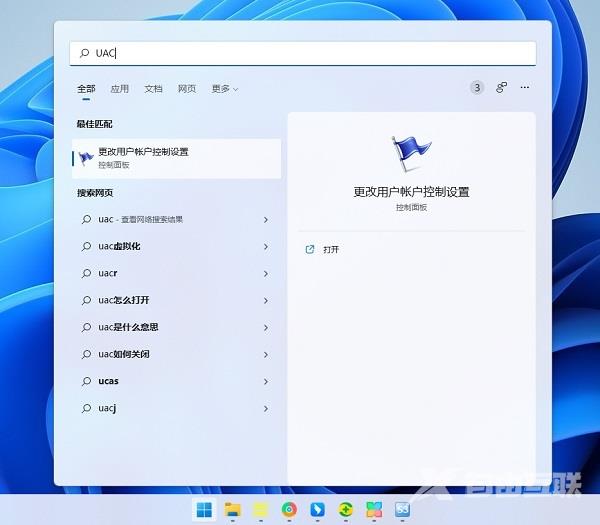600x525 pixels.
Task: Expand chevron for uac如何关闭
Action: click(x=266, y=355)
